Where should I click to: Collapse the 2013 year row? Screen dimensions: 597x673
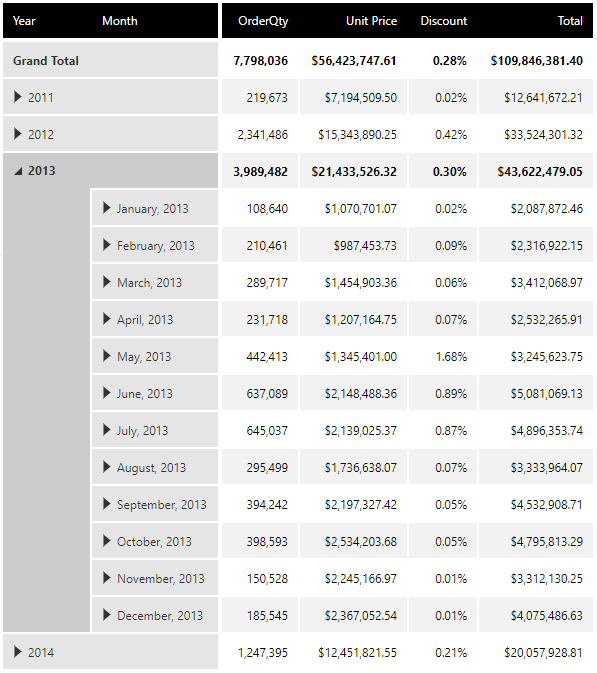tap(18, 171)
